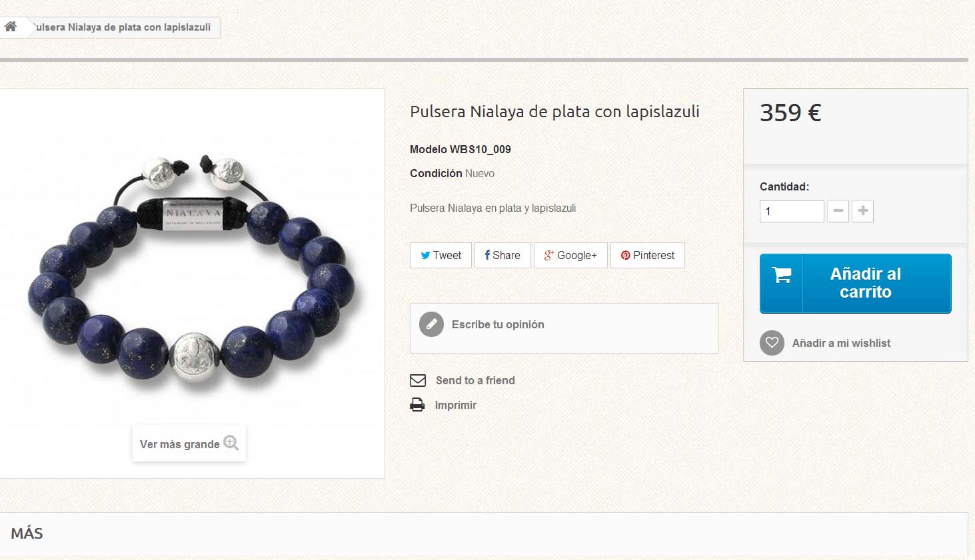
Task: Share product on Google+
Action: click(x=570, y=255)
